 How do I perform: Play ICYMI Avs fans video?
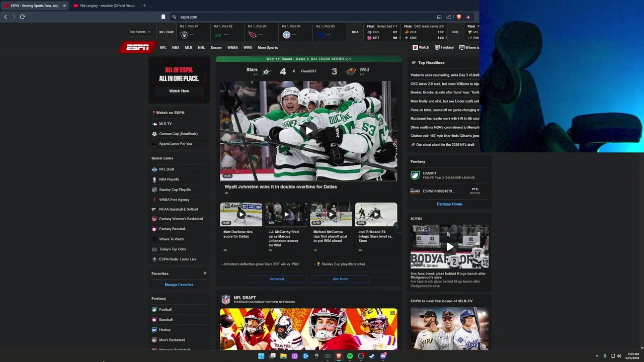coord(449,247)
